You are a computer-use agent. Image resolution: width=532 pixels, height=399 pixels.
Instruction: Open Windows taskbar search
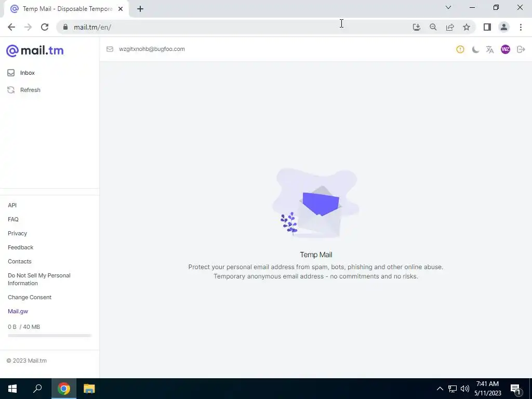coord(37,389)
